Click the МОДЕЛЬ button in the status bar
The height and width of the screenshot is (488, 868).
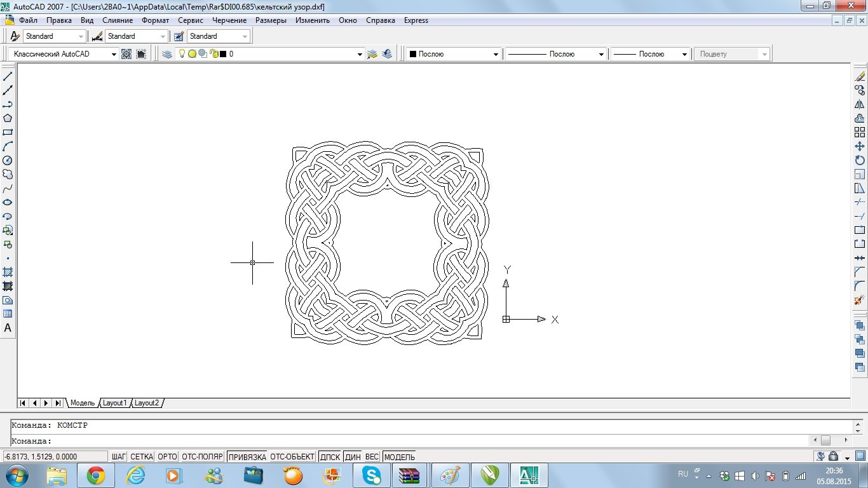coord(400,457)
